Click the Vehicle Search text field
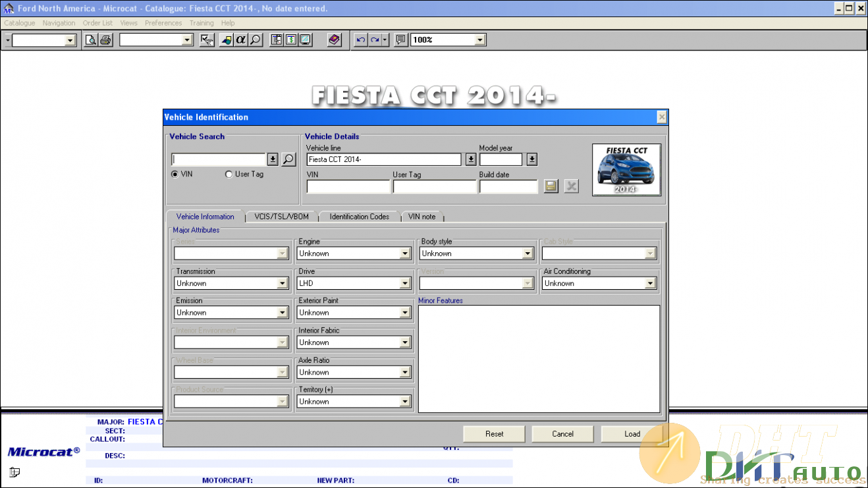The height and width of the screenshot is (488, 868). point(219,159)
